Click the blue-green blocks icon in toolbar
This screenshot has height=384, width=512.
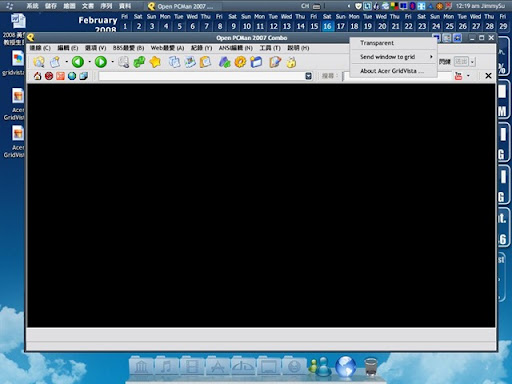tap(224, 62)
